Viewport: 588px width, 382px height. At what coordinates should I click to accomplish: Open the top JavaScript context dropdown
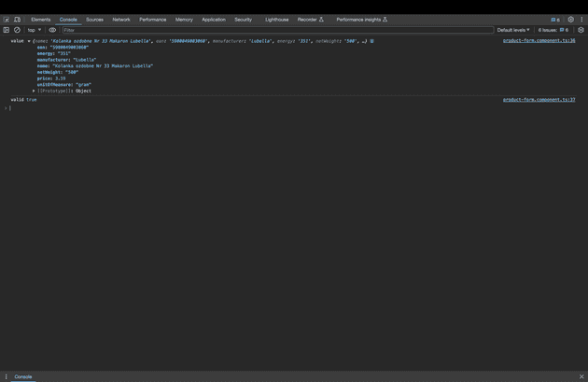[x=35, y=30]
